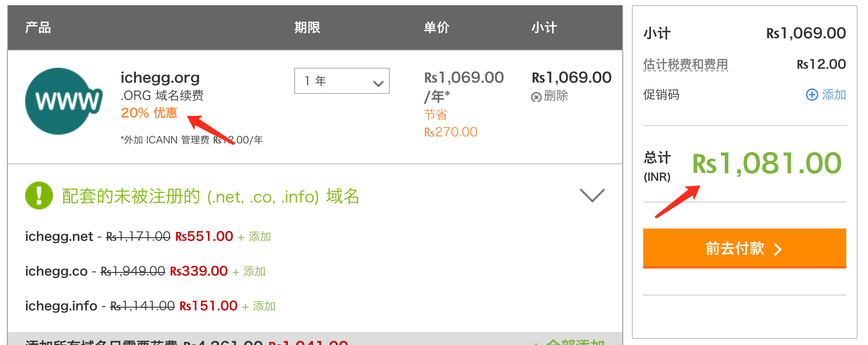Image resolution: width=868 pixels, height=345 pixels.
Task: Click the 20% 优惠 discount label
Action: tap(149, 113)
